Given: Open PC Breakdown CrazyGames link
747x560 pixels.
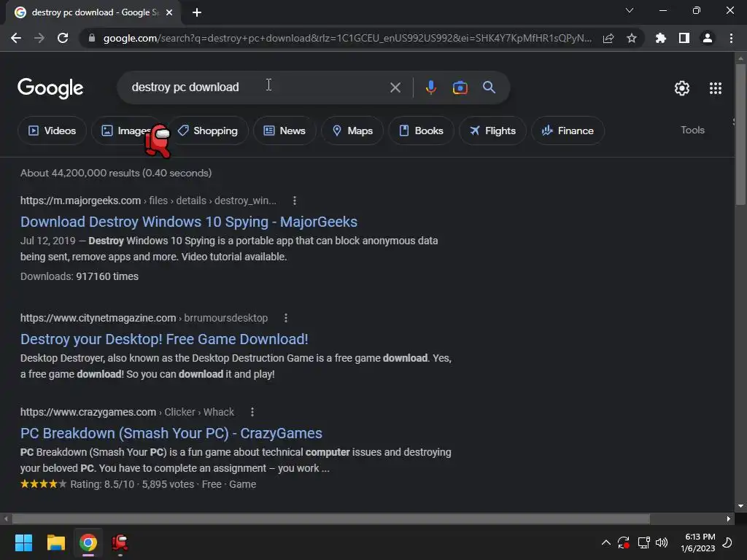Looking at the screenshot, I should coord(171,433).
